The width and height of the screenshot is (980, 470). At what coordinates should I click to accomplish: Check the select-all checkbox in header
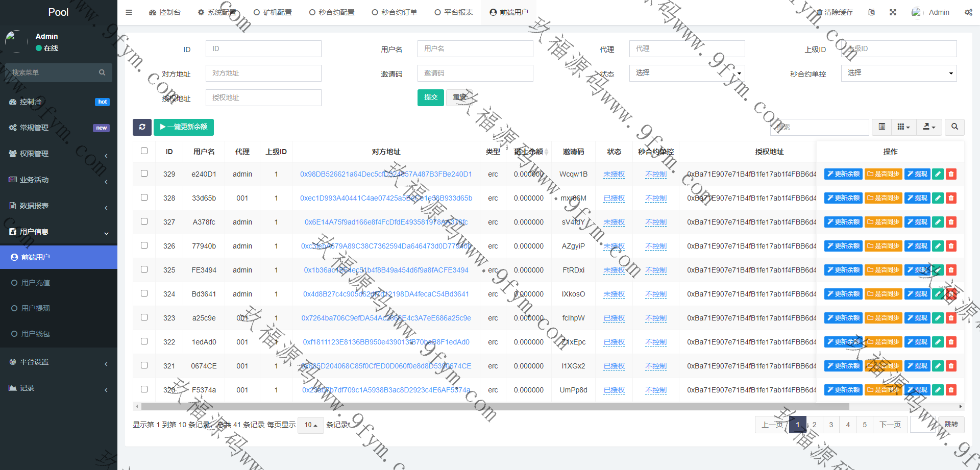(144, 151)
